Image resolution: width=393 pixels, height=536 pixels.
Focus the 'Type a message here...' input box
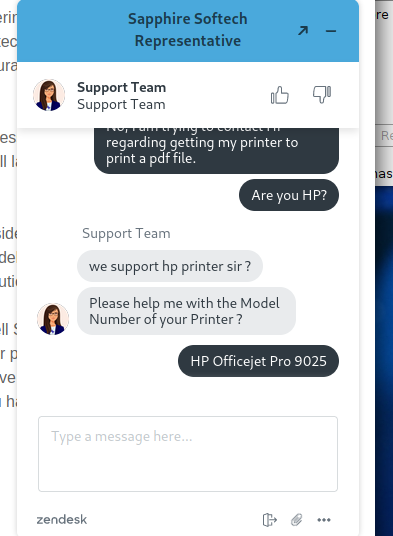pos(188,454)
